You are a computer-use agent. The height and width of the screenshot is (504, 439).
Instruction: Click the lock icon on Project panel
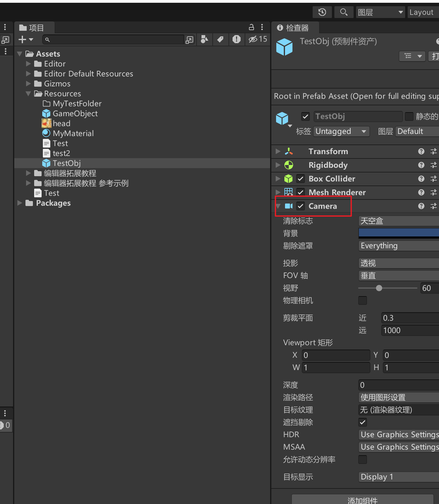pos(251,27)
